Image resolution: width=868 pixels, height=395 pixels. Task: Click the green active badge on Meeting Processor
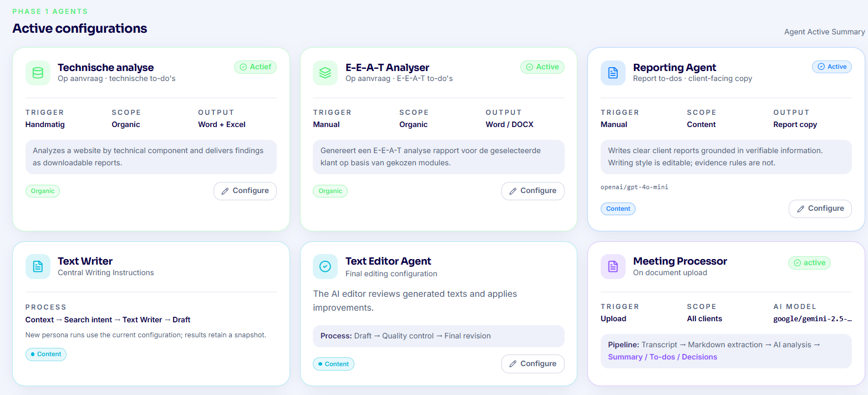coord(809,263)
